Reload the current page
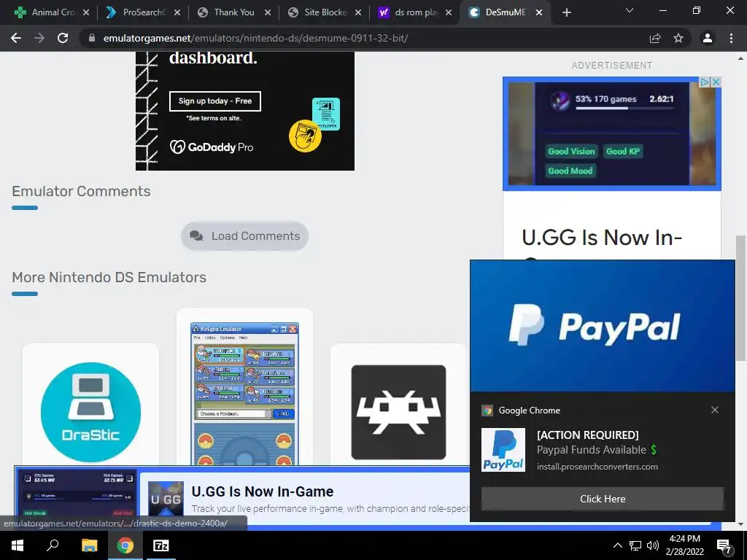Viewport: 747px width, 560px height. [63, 38]
